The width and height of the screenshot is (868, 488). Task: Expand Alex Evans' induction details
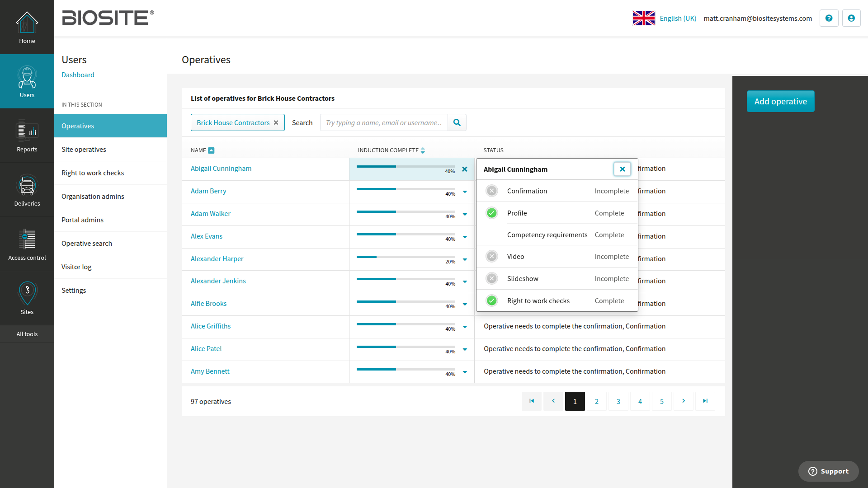tap(465, 237)
